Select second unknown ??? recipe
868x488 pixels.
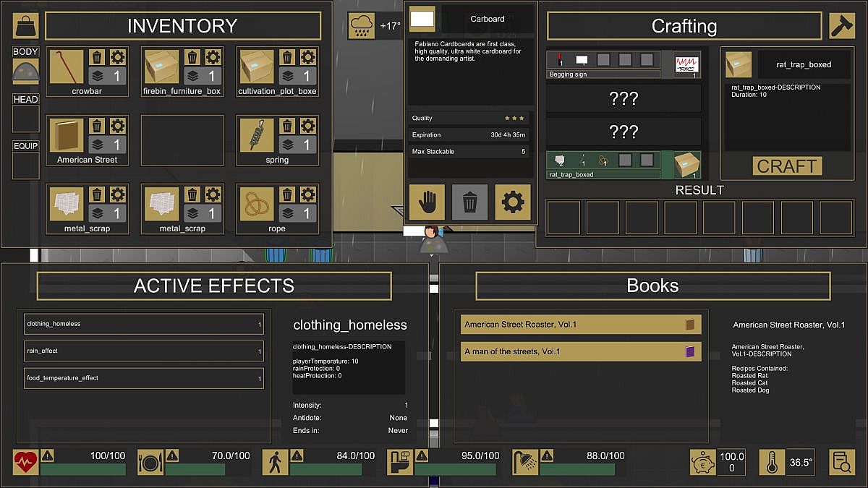tap(624, 132)
